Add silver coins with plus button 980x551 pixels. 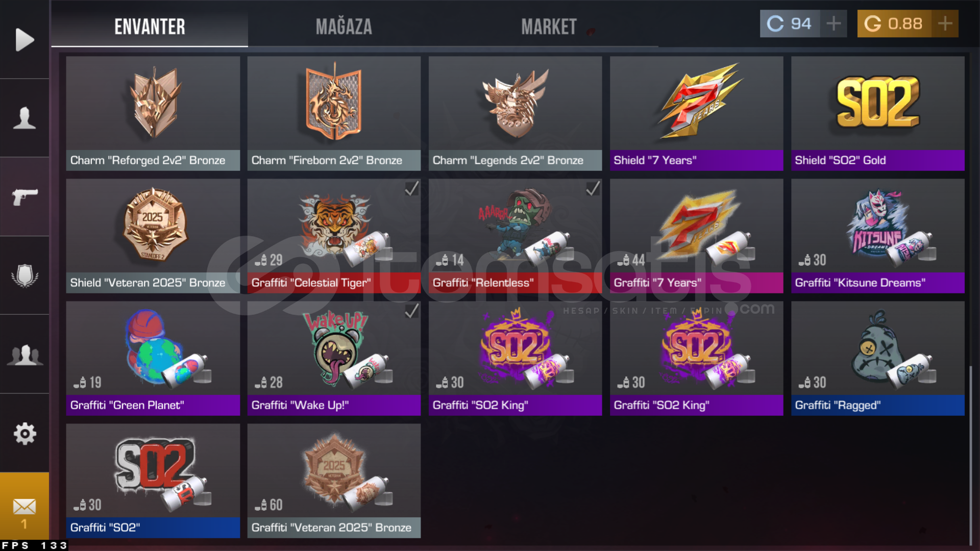pyautogui.click(x=834, y=23)
